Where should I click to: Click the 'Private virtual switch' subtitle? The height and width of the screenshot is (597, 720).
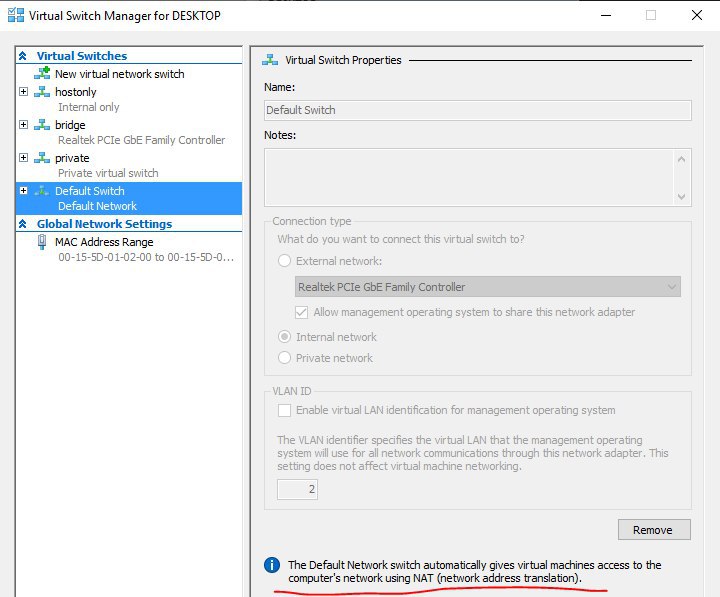tap(108, 173)
